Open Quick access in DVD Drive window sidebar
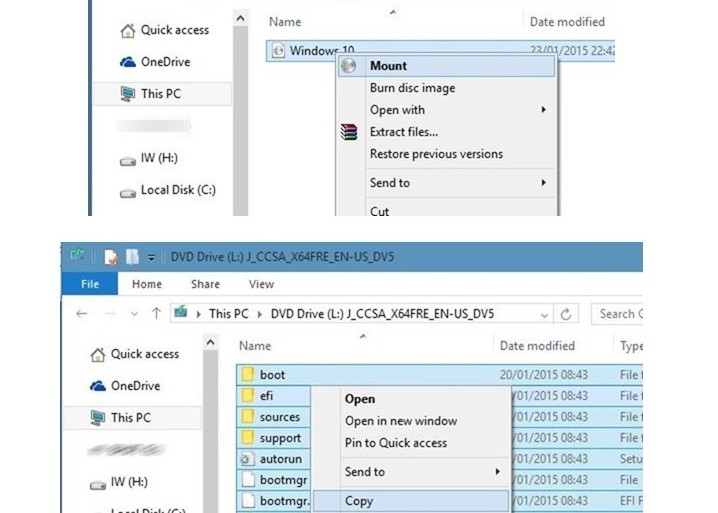718x513 pixels. tap(135, 354)
